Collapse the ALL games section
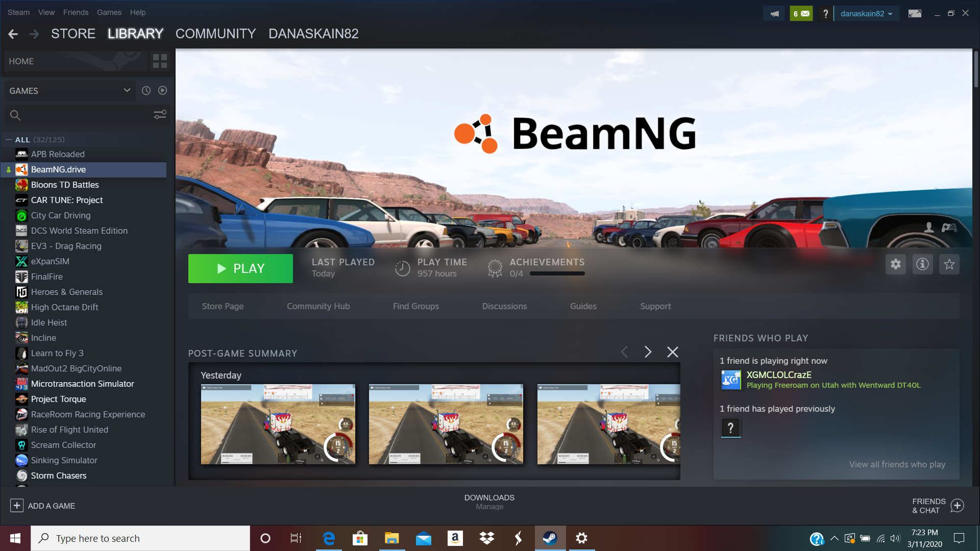Screen dimensions: 980x551 [9, 139]
